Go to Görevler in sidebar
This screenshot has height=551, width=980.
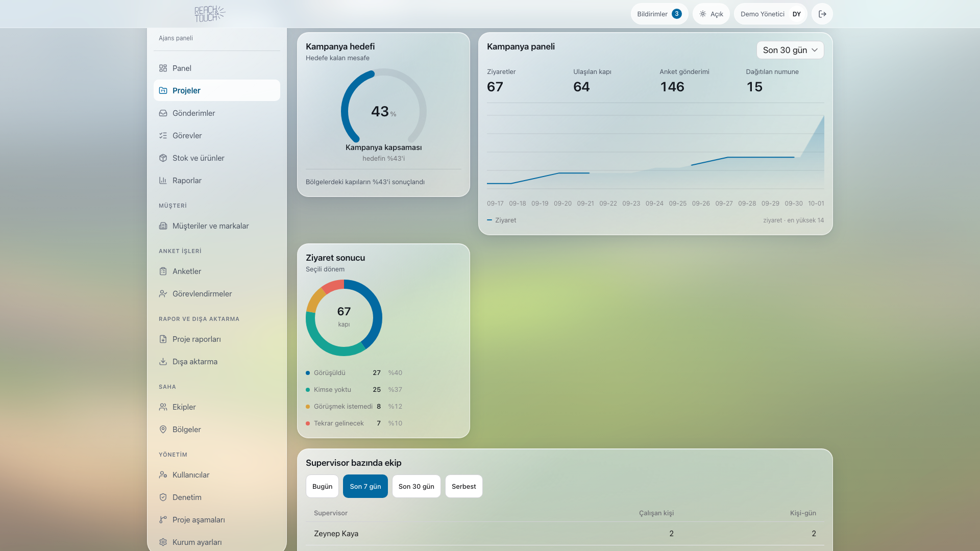tap(216, 136)
